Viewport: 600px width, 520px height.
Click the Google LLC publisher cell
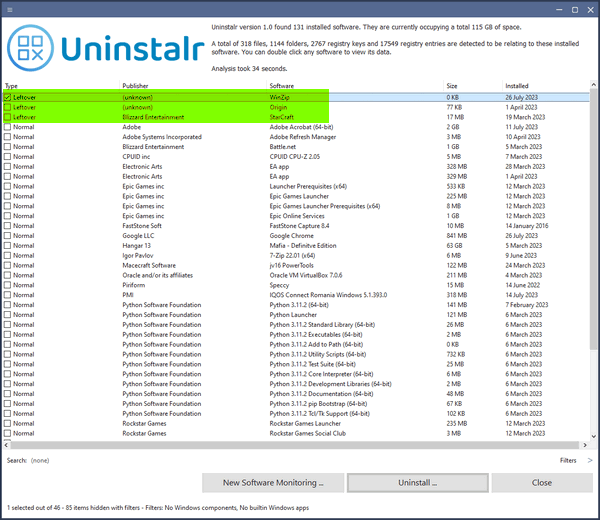138,236
